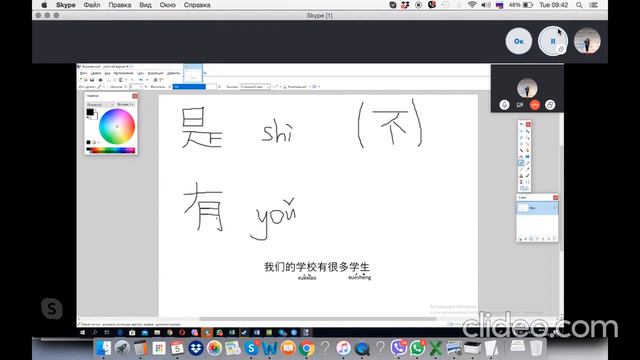This screenshot has width=640, height=360.
Task: Select the Eraser tool
Action: tap(528, 162)
